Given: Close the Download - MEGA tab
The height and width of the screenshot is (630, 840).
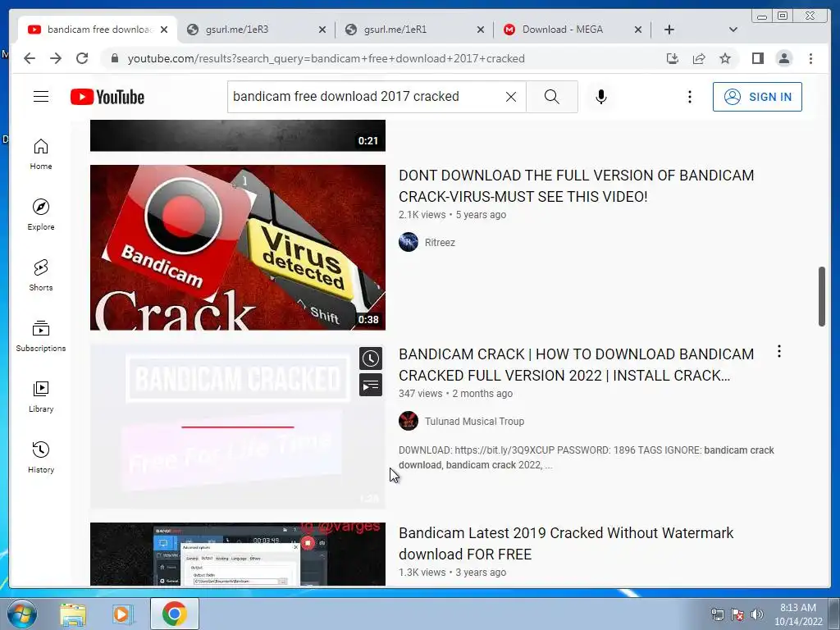Looking at the screenshot, I should coord(638,30).
